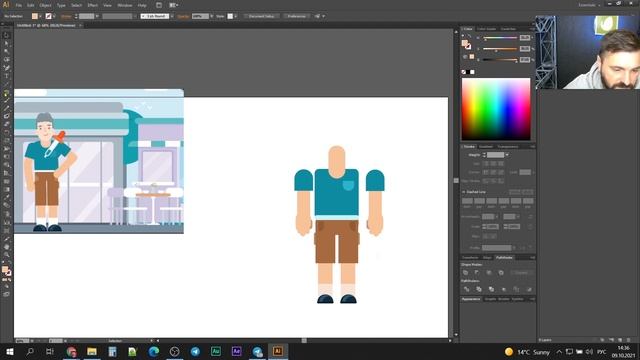Click the Opacity link in control bar
The height and width of the screenshot is (360, 640).
(183, 16)
